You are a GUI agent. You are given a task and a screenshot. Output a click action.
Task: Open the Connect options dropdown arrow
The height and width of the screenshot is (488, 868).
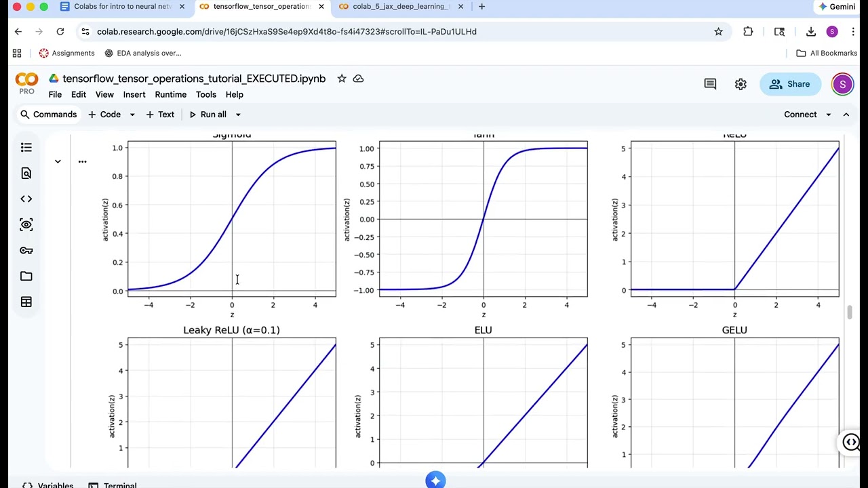pyautogui.click(x=828, y=115)
